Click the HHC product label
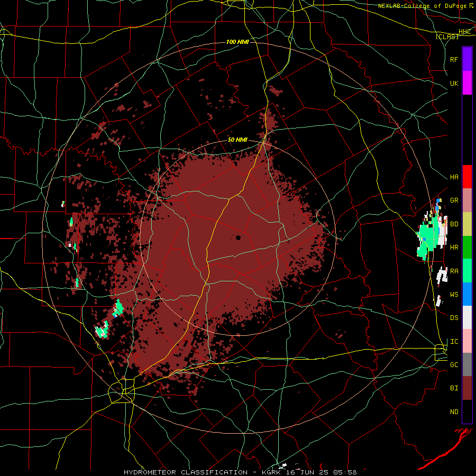The image size is (476, 476). [464, 32]
